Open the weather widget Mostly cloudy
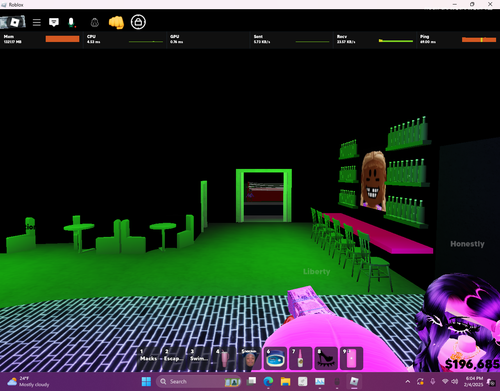 coord(28,382)
